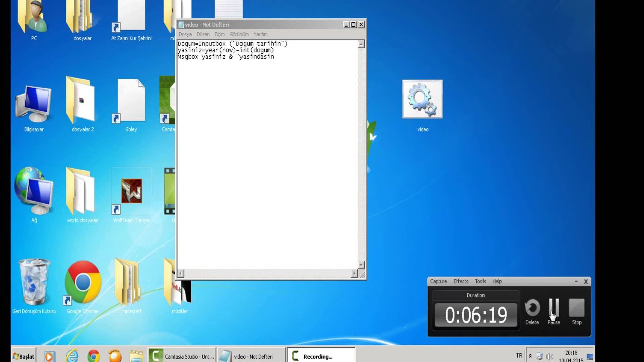Image resolution: width=644 pixels, height=362 pixels.
Task: Click the Dogum=Inputbox line in Notepad
Action: click(232, 44)
